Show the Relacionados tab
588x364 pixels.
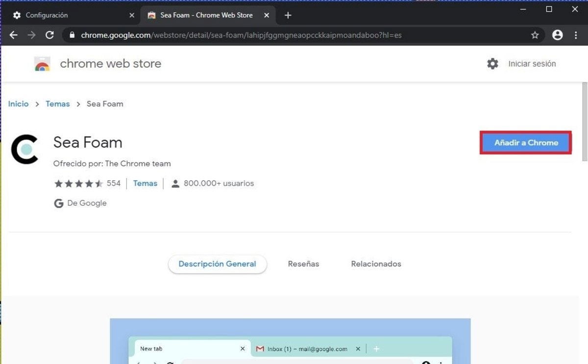click(376, 264)
